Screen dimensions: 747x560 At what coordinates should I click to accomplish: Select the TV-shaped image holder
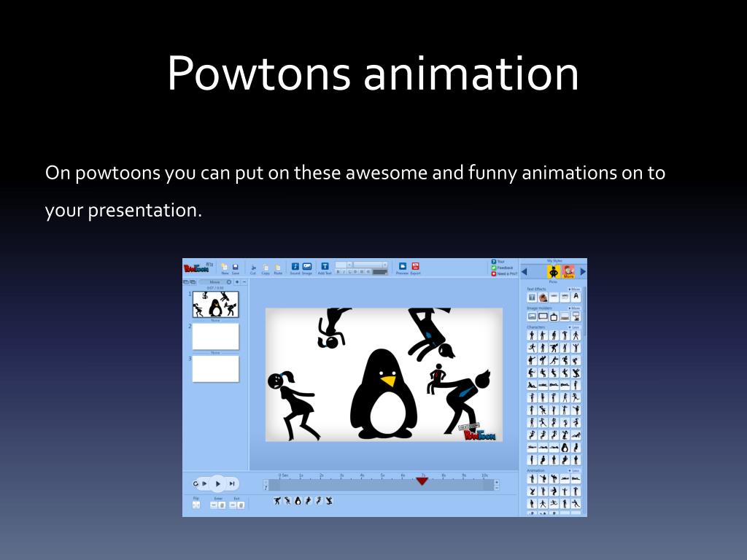point(554,316)
